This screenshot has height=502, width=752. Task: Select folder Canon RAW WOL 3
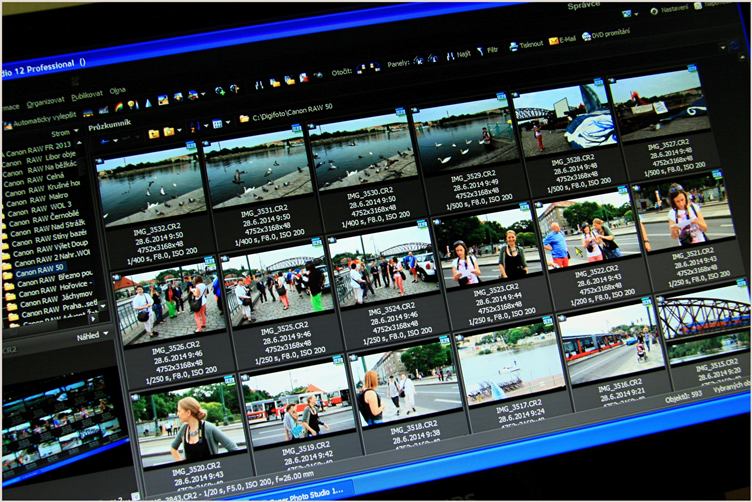(39, 210)
